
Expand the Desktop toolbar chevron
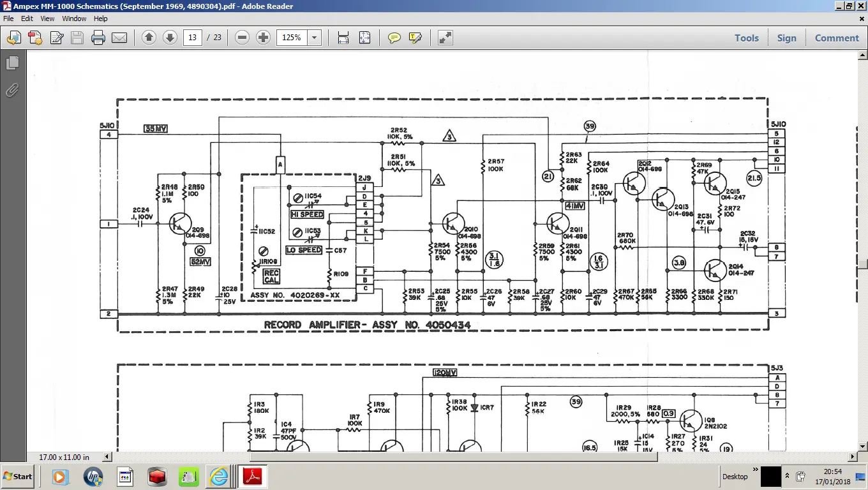tap(756, 470)
